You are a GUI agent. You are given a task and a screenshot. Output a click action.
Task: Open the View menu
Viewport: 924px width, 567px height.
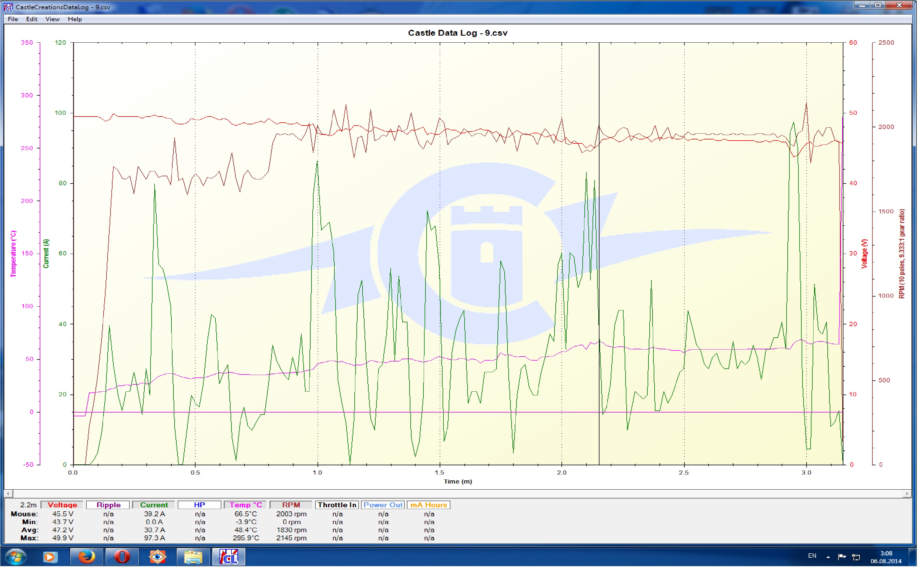pos(52,19)
